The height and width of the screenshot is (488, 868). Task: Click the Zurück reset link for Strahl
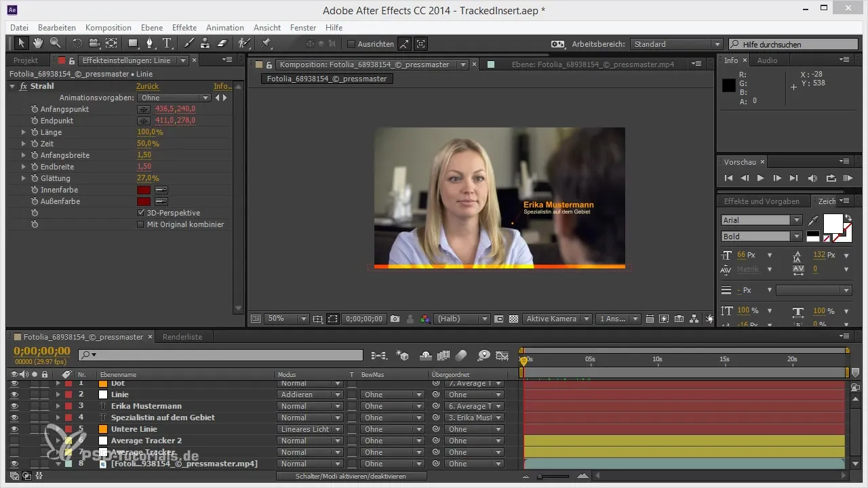click(148, 86)
